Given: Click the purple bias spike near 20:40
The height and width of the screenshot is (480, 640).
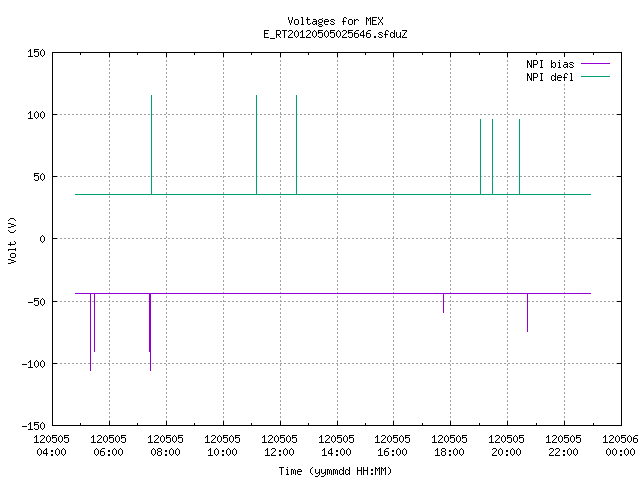Looking at the screenshot, I should pyautogui.click(x=527, y=313).
